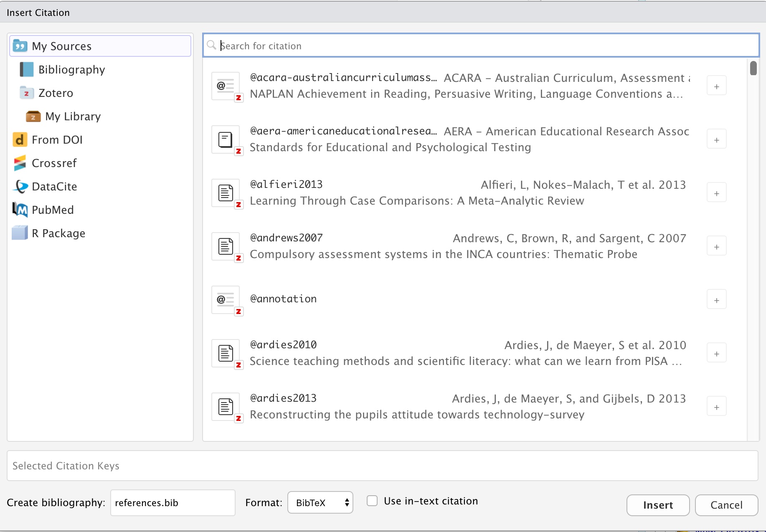Click authors 'Andrews, C, Brown, R, and Sargent, C 2007'
This screenshot has height=532, width=766.
pyautogui.click(x=570, y=238)
